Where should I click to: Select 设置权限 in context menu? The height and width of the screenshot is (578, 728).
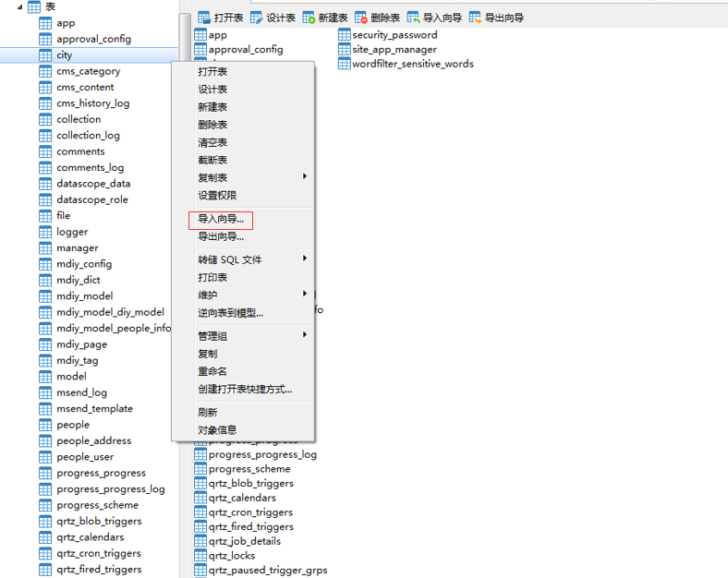pos(217,196)
